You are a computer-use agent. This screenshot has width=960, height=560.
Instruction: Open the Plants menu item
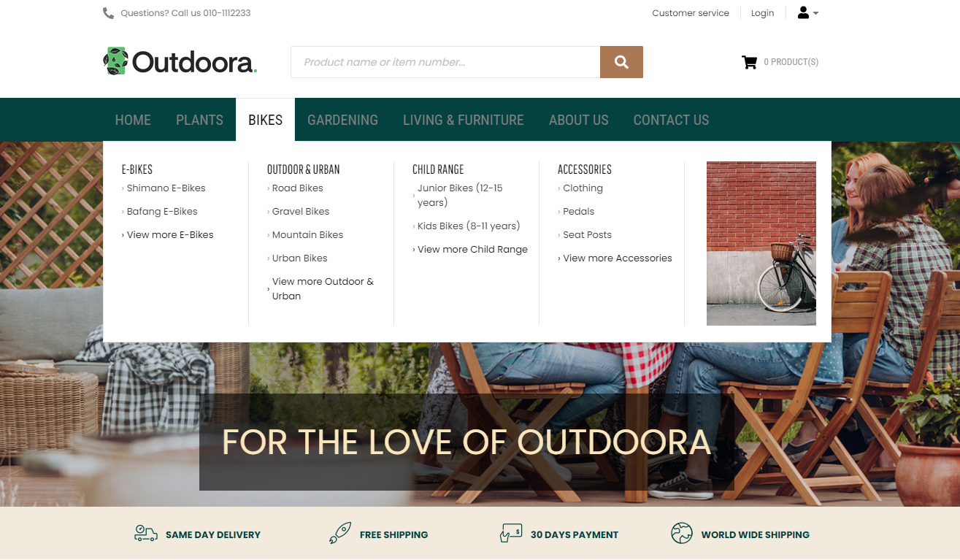click(199, 120)
